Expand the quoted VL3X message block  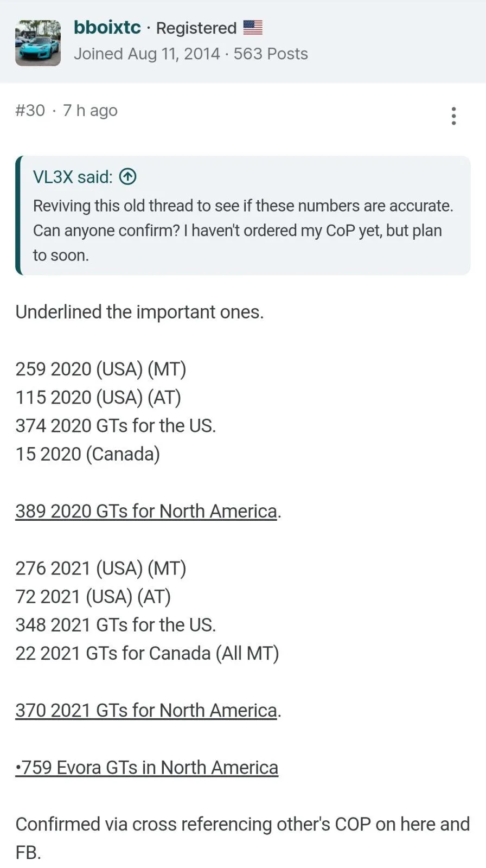pyautogui.click(x=243, y=215)
